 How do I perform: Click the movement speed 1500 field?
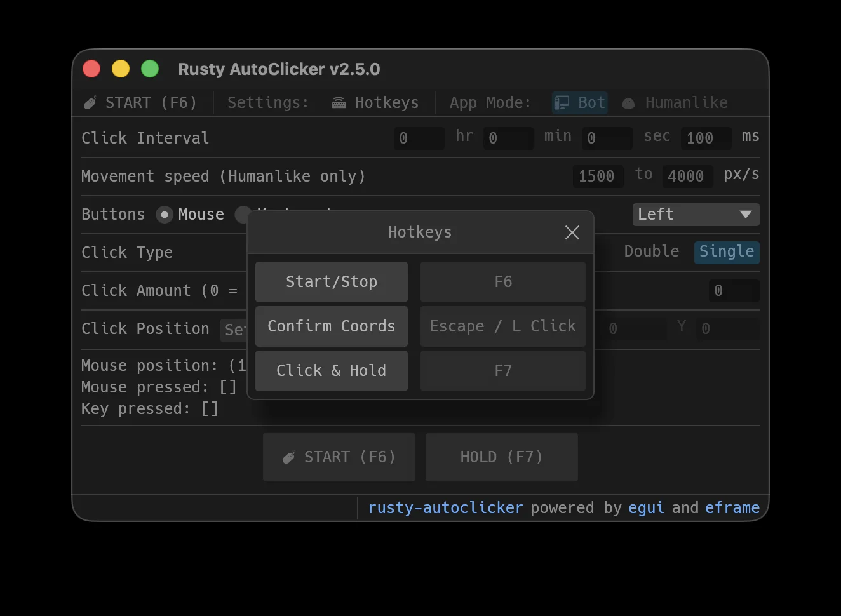tap(597, 177)
